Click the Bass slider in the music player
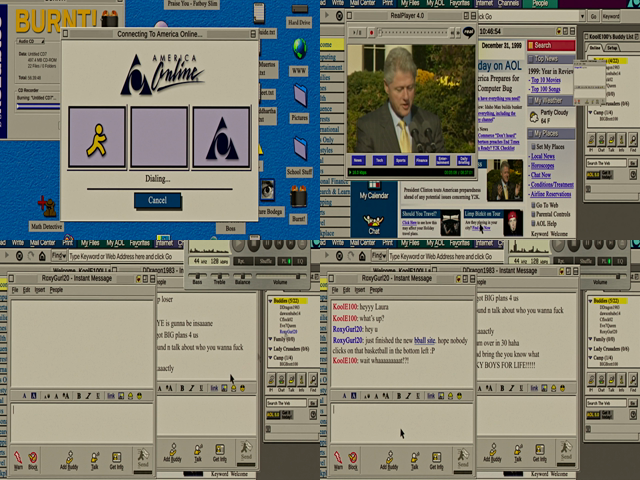 [x=198, y=276]
